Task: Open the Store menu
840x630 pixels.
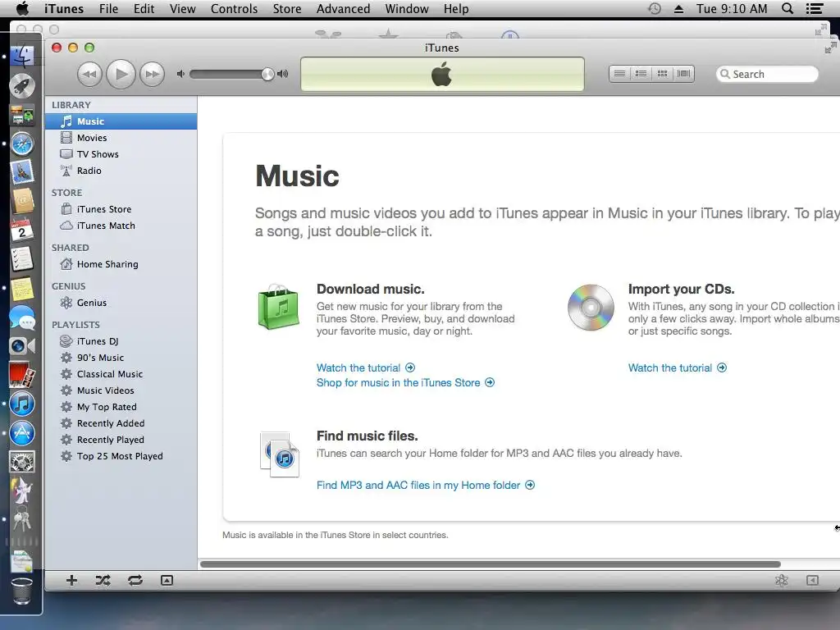Action: [x=286, y=8]
